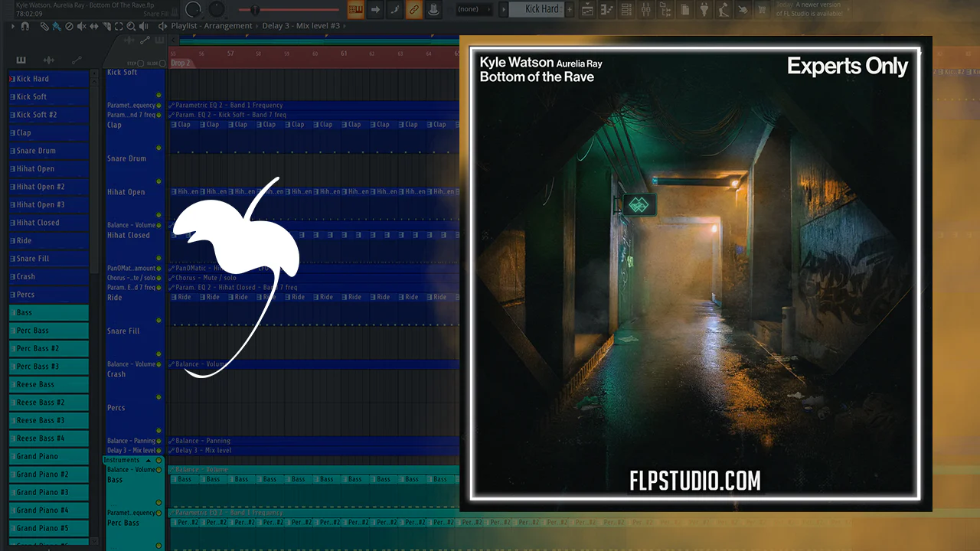This screenshot has height=551, width=980.
Task: Mute the Percs track
Action: click(x=158, y=431)
